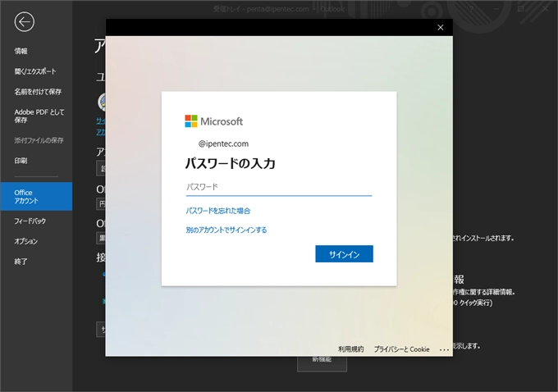Select 名前を付けて保存 in the sidebar
558x392 pixels.
point(36,92)
